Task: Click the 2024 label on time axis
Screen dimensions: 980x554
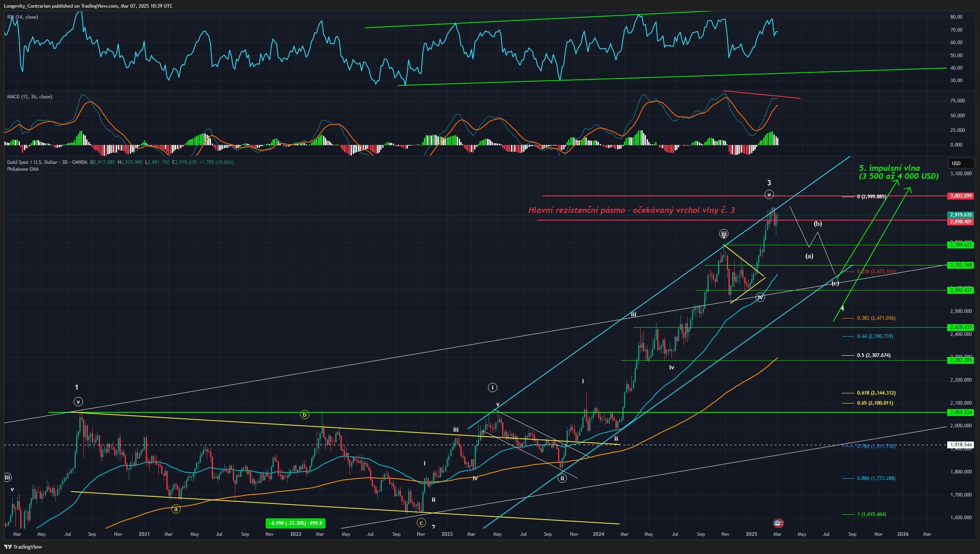Action: coord(598,534)
